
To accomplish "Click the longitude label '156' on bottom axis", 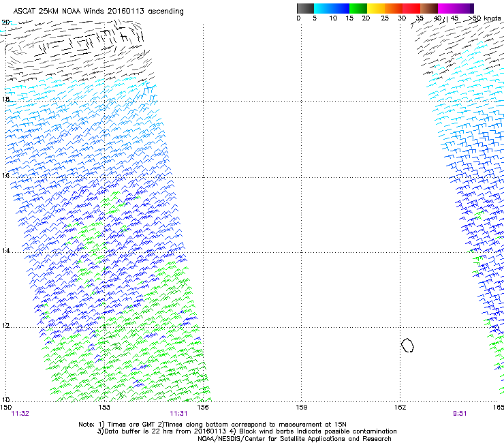I will [203, 408].
